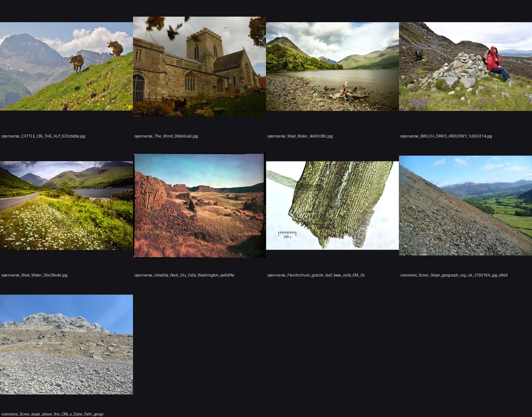
Task: Click filename openverse_The_Wind_09de5ca0.jpg
Action: 166,136
